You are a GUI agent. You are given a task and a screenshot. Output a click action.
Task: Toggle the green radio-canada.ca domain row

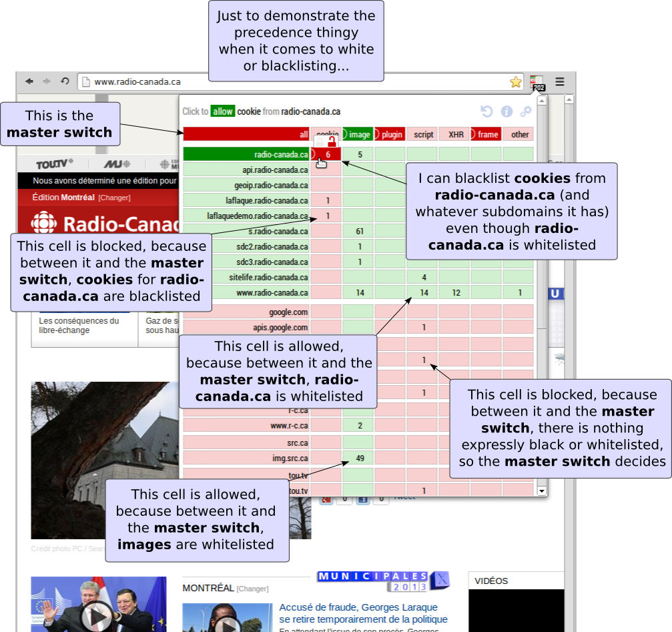(246, 154)
